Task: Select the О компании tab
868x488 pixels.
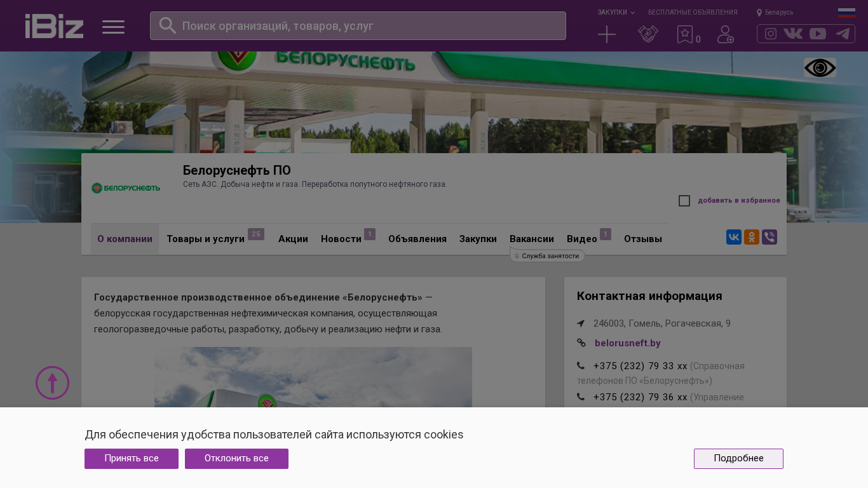Action: pos(125,239)
